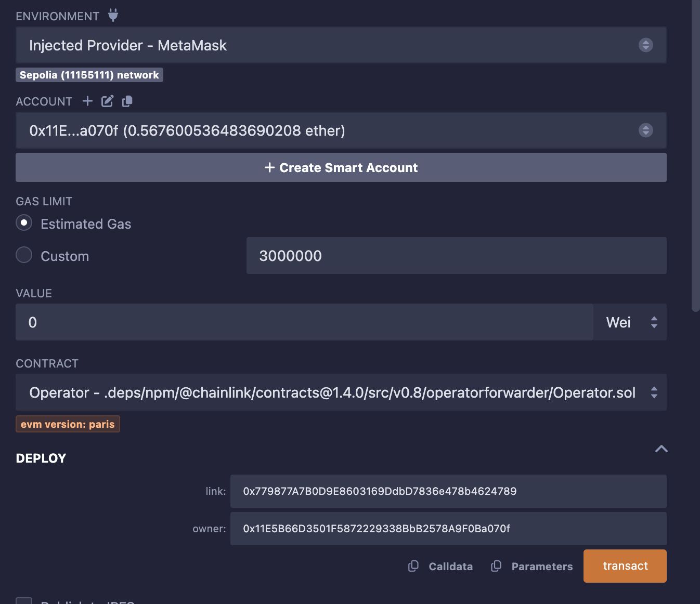This screenshot has width=700, height=604.
Task: Select the Estimated Gas radio button
Action: click(24, 223)
